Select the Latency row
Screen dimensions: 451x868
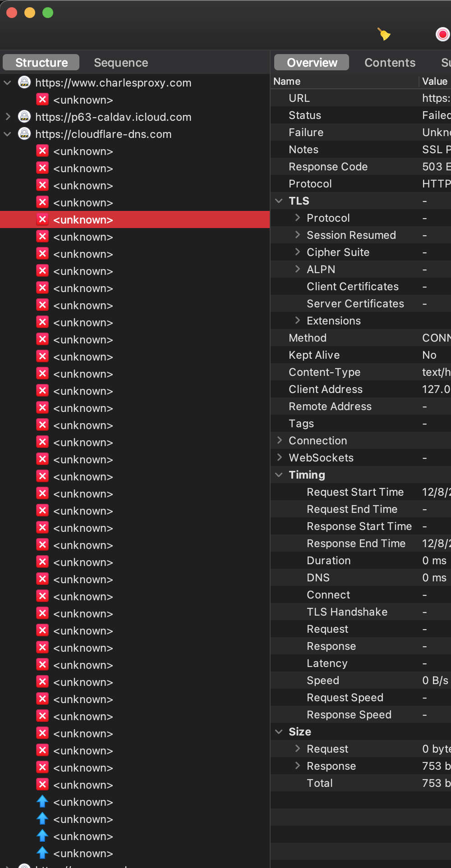361,663
